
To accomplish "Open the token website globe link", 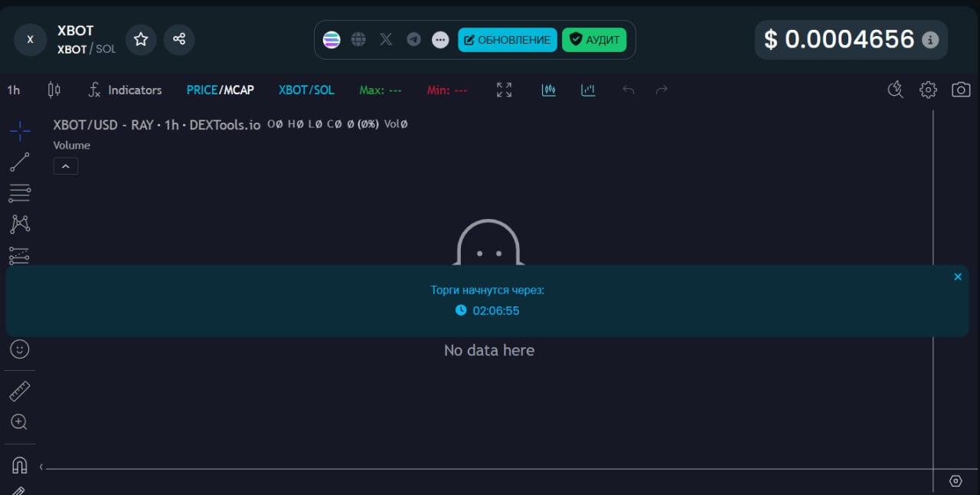I will (x=358, y=39).
